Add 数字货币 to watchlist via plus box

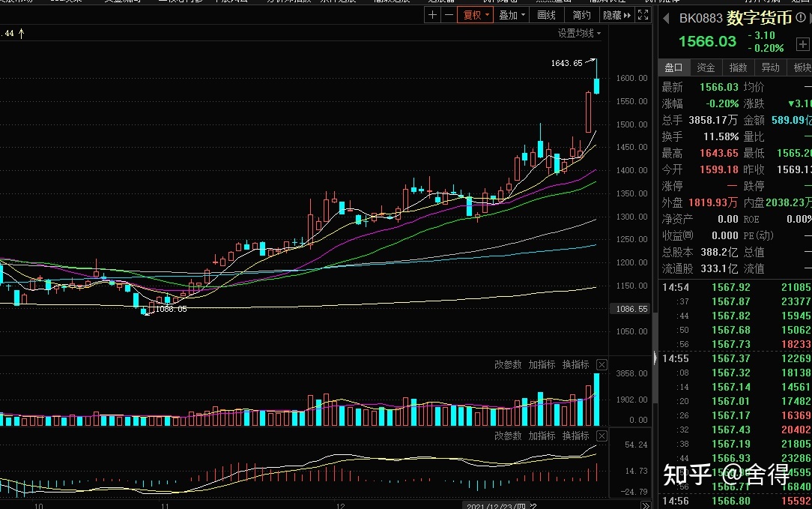point(802,44)
